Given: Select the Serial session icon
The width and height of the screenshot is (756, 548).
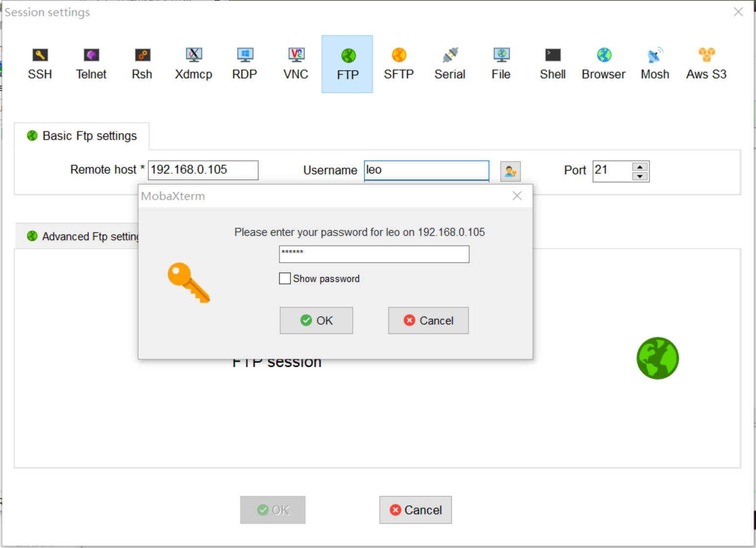Looking at the screenshot, I should (x=450, y=64).
